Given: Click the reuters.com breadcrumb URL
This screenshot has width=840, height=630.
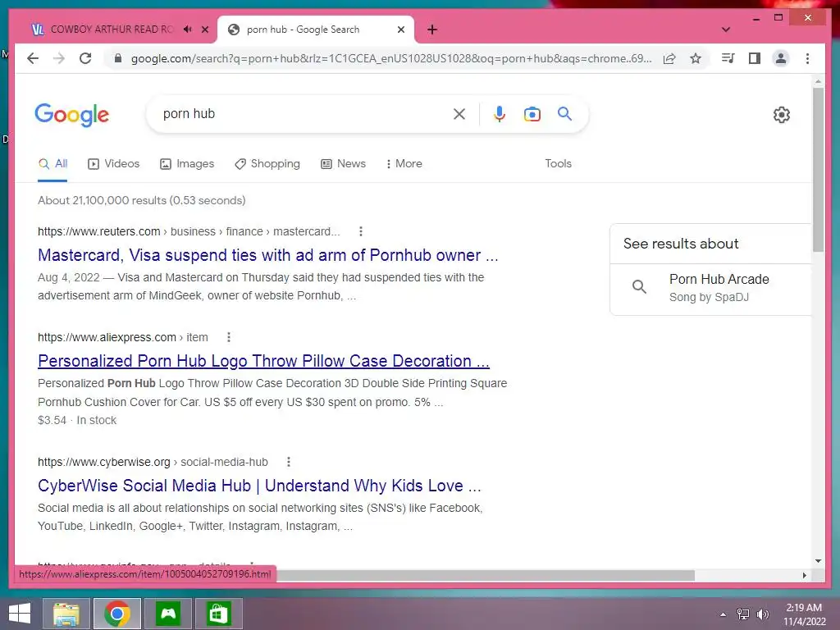Looking at the screenshot, I should click(x=189, y=231).
